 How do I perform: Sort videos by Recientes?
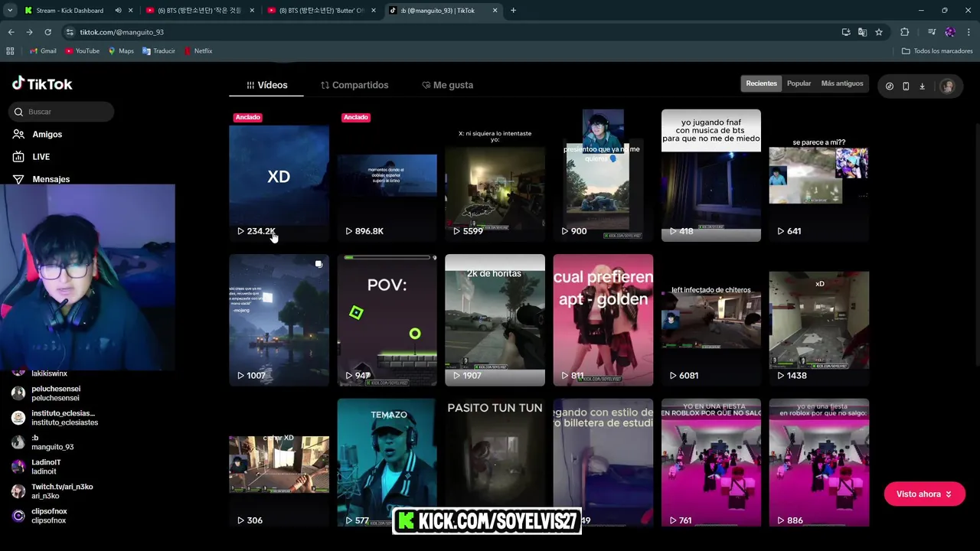click(x=761, y=83)
